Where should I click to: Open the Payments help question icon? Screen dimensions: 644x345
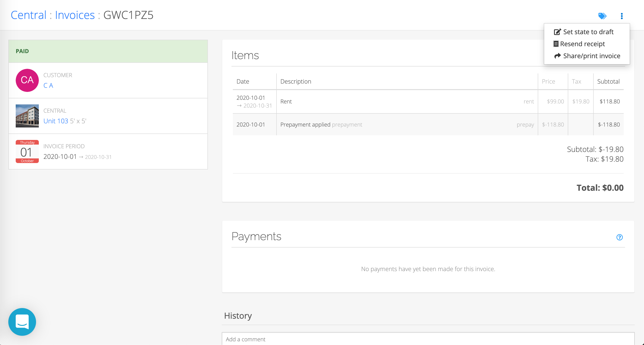coord(619,237)
